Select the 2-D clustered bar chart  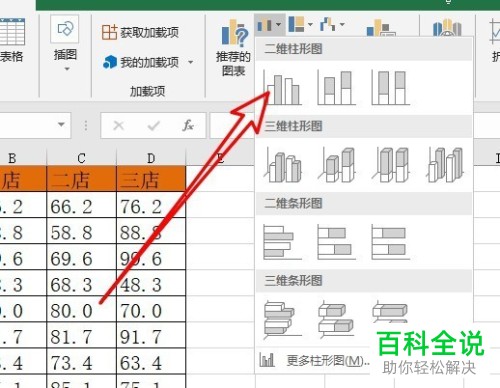click(x=283, y=242)
